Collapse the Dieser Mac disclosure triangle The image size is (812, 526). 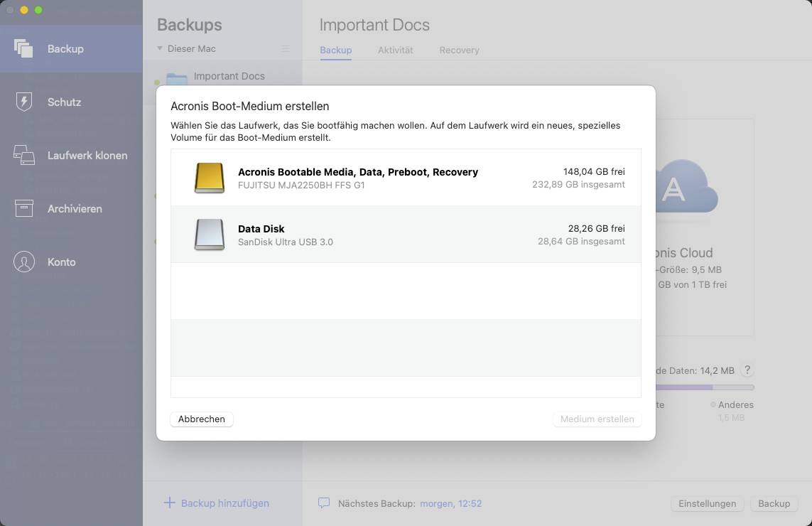[x=160, y=48]
